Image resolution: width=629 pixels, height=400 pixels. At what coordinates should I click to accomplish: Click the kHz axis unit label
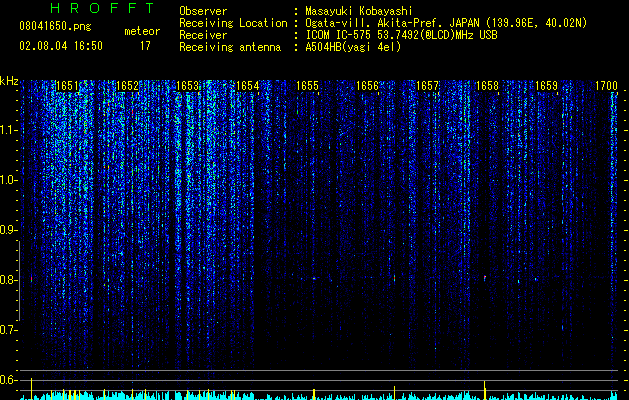pos(9,81)
